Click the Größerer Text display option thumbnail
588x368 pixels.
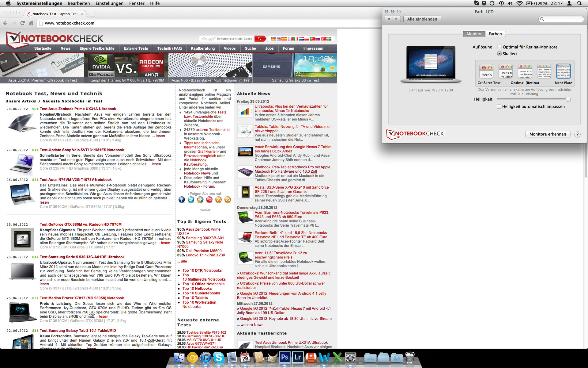(486, 71)
